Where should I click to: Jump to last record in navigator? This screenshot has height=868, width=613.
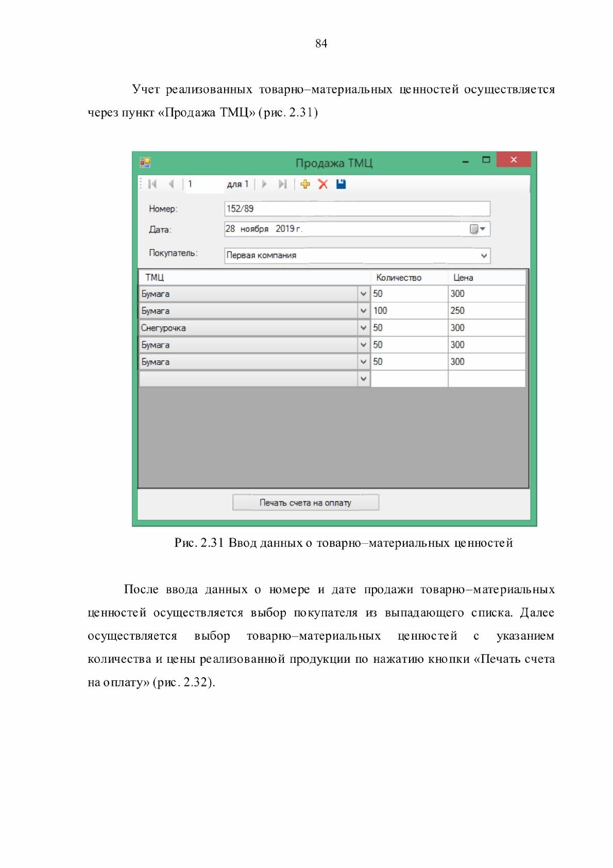point(282,184)
